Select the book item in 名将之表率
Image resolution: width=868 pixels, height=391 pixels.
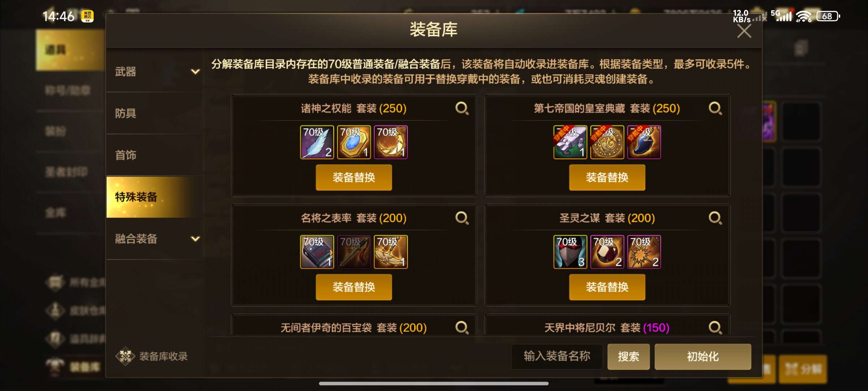point(317,252)
